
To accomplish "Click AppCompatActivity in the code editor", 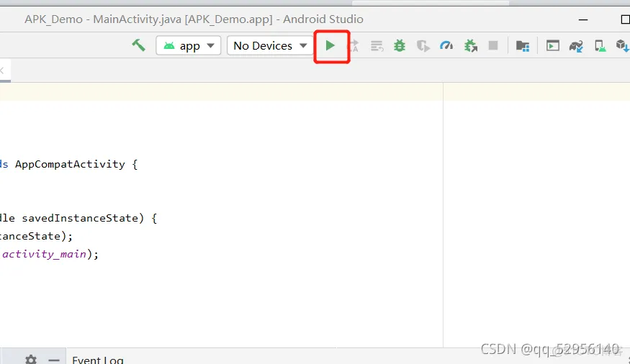I will tap(70, 164).
